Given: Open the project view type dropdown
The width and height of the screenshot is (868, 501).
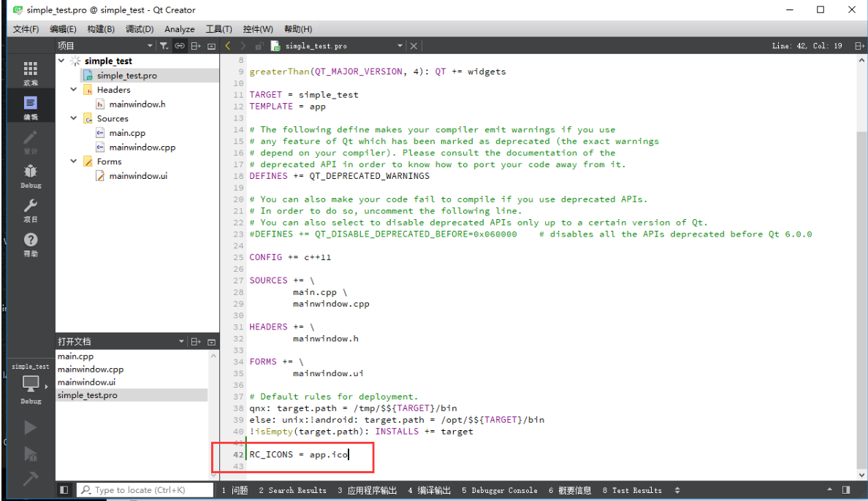Looking at the screenshot, I should pos(150,46).
